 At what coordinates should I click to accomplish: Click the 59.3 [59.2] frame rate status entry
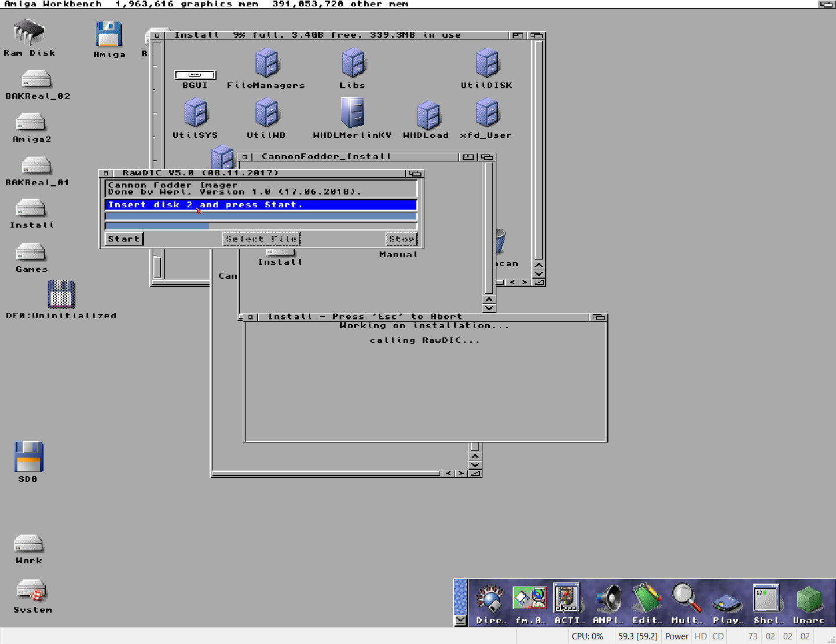click(x=638, y=636)
